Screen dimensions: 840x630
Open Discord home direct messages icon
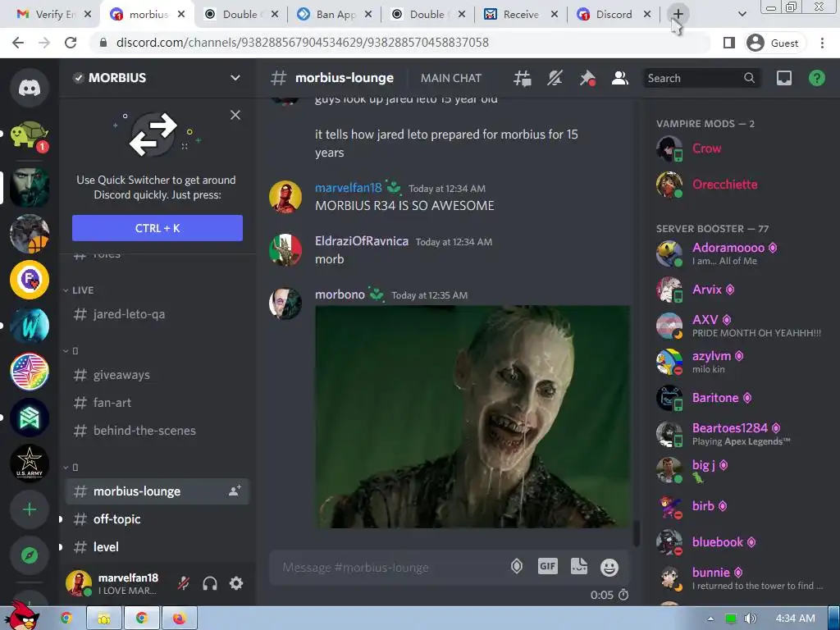pyautogui.click(x=30, y=87)
